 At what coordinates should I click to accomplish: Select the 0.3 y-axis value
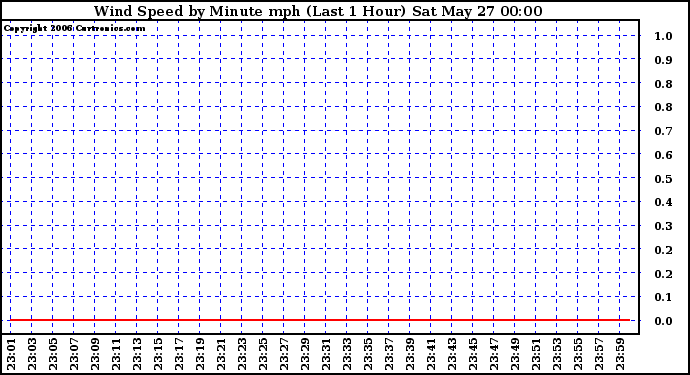pyautogui.click(x=663, y=226)
